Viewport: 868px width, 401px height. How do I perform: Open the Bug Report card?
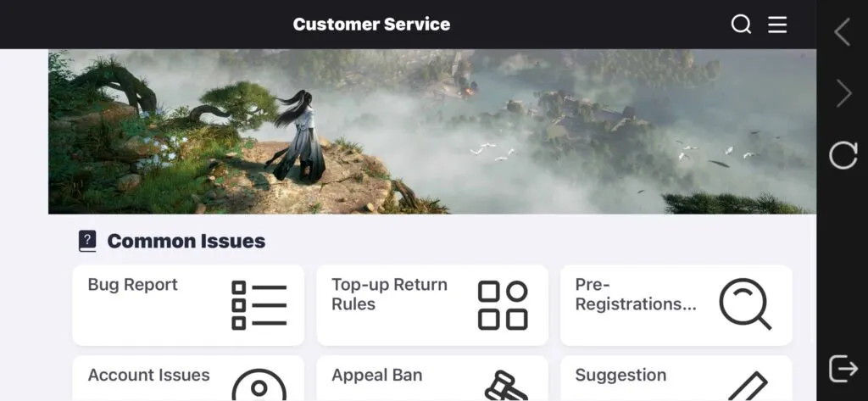point(188,305)
